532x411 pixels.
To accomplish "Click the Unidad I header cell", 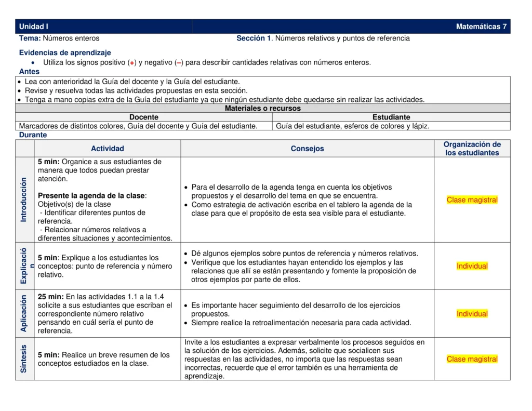I will click(x=34, y=26).
